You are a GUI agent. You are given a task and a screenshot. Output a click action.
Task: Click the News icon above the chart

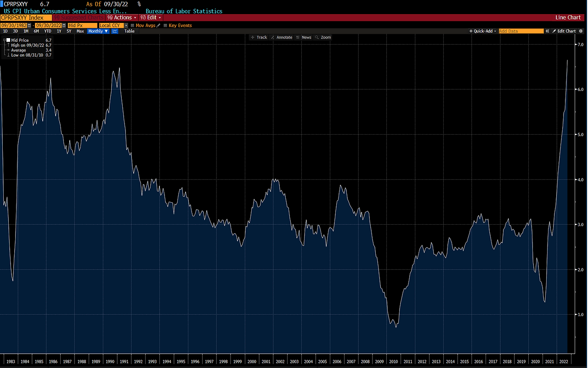306,37
